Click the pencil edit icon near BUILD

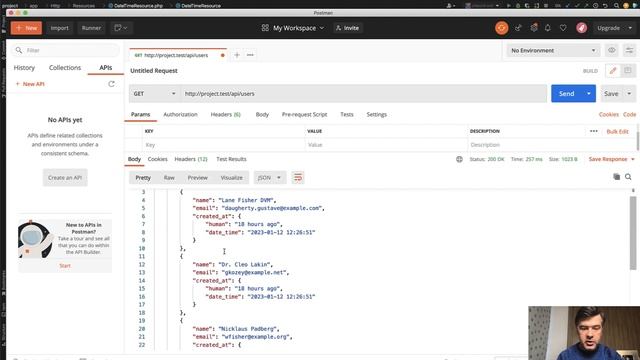(x=613, y=71)
